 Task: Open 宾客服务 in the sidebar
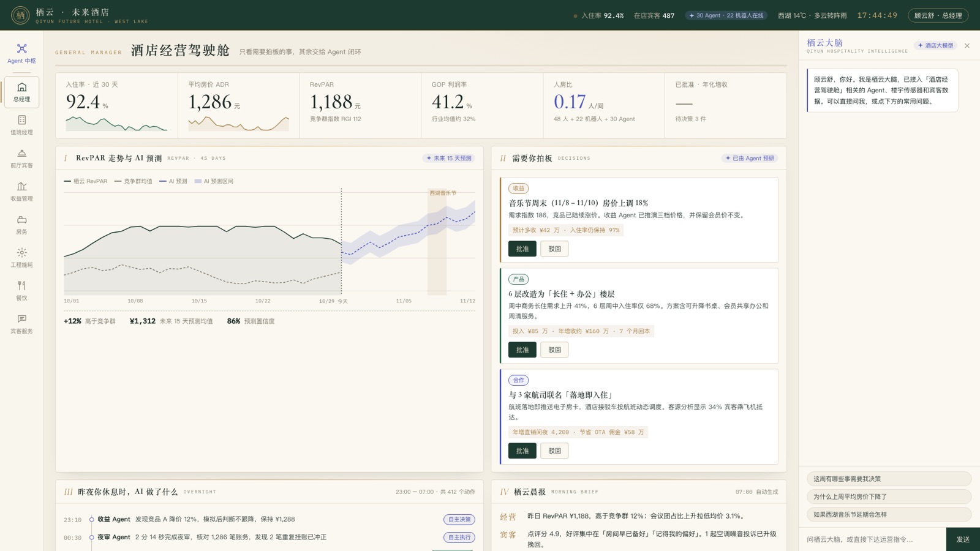[x=21, y=323]
